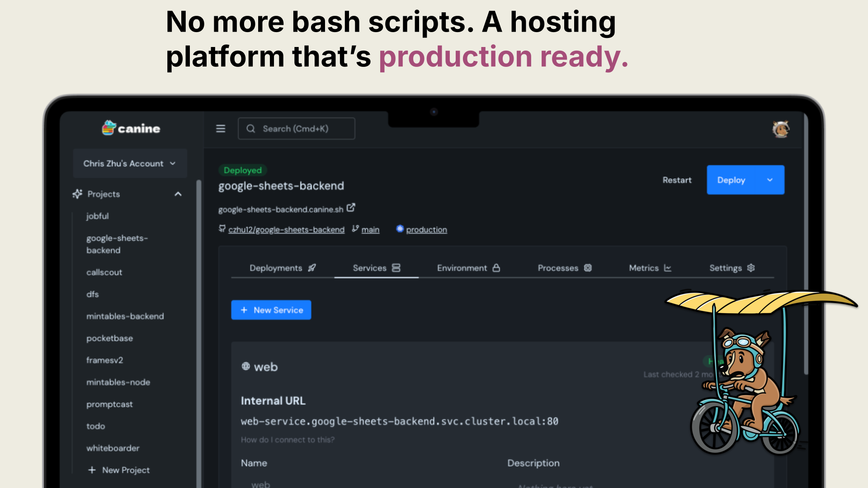Open the whiteboarder project
Image resolution: width=868 pixels, height=488 pixels.
click(x=113, y=448)
